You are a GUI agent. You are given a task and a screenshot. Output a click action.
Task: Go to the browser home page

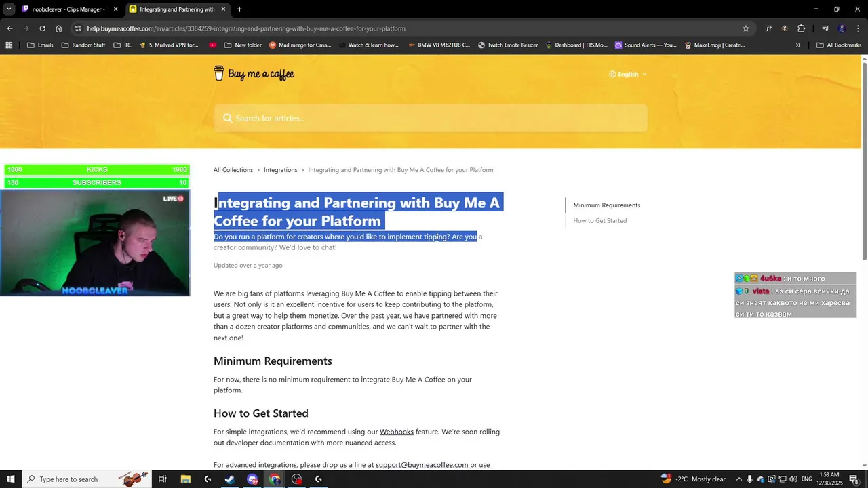pyautogui.click(x=59, y=28)
